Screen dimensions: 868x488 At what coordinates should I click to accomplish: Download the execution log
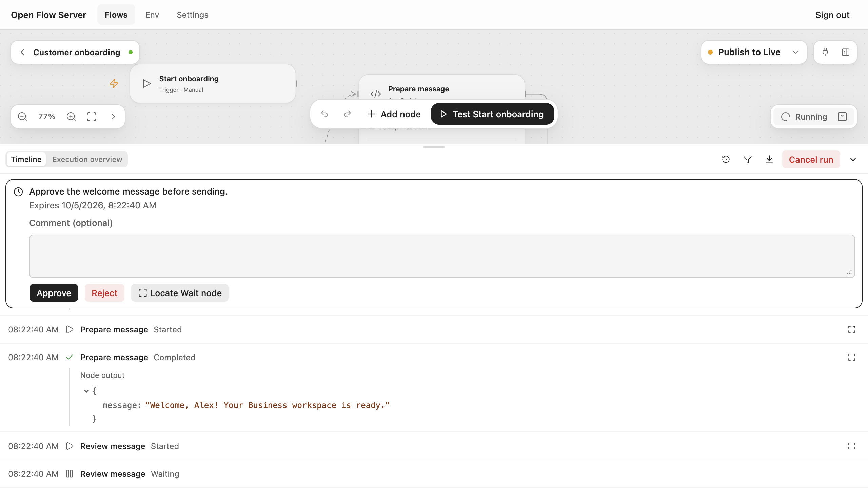(769, 159)
